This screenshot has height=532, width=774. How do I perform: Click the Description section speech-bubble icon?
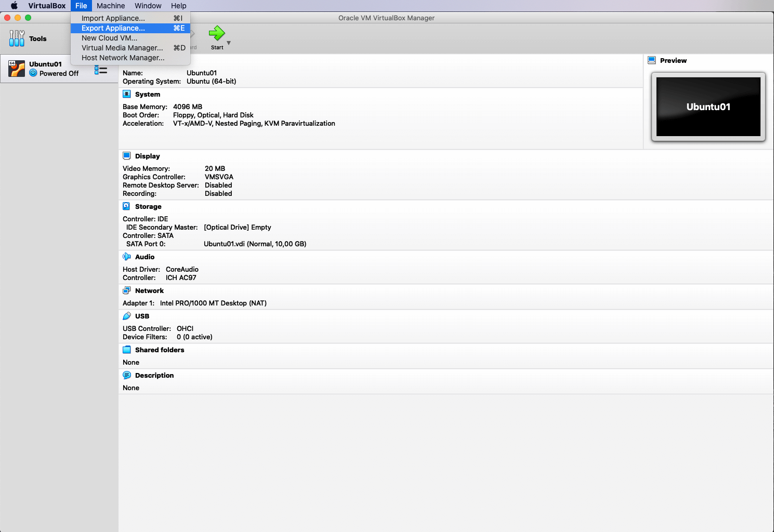pos(127,375)
